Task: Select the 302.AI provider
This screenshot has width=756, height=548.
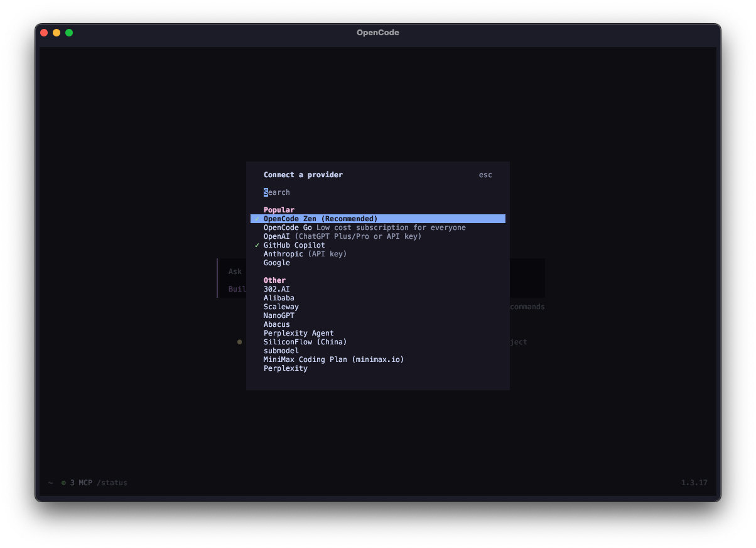Action: point(378,289)
